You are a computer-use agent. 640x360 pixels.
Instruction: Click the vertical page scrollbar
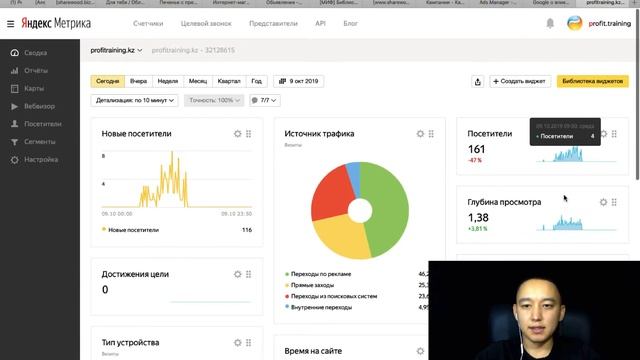(x=637, y=94)
